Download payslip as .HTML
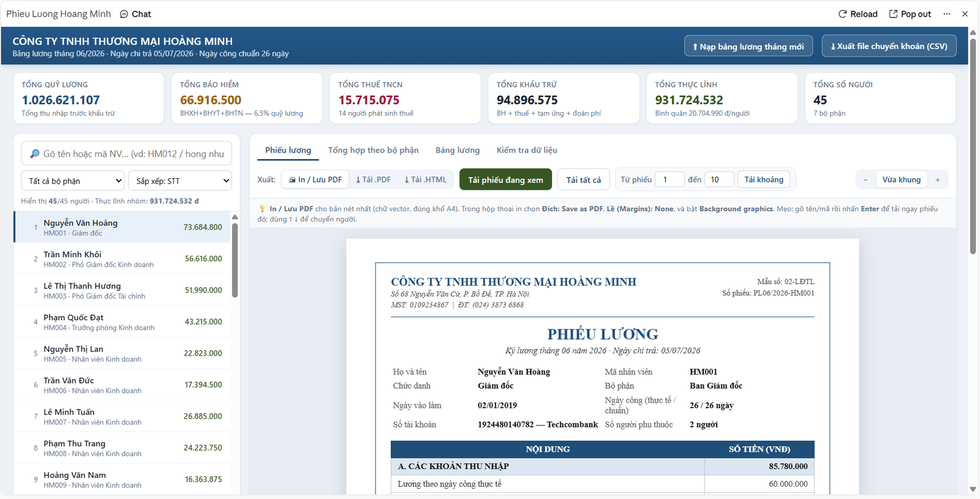Image resolution: width=980 pixels, height=499 pixels. (x=425, y=179)
